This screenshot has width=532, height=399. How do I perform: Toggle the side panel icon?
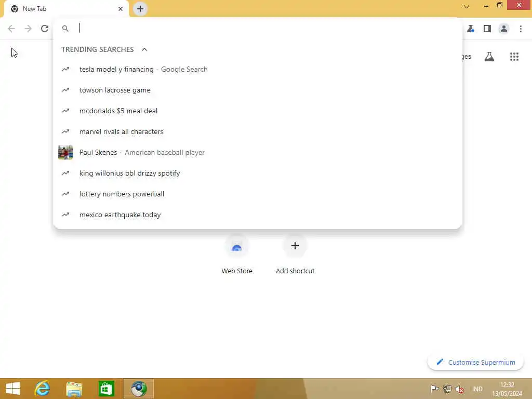coord(487,29)
